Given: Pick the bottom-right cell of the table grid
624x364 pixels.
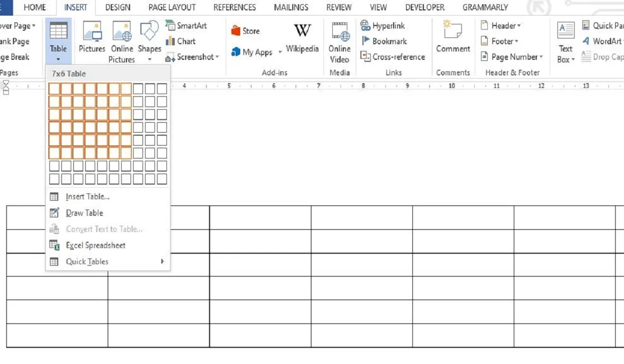Looking at the screenshot, I should click(162, 179).
